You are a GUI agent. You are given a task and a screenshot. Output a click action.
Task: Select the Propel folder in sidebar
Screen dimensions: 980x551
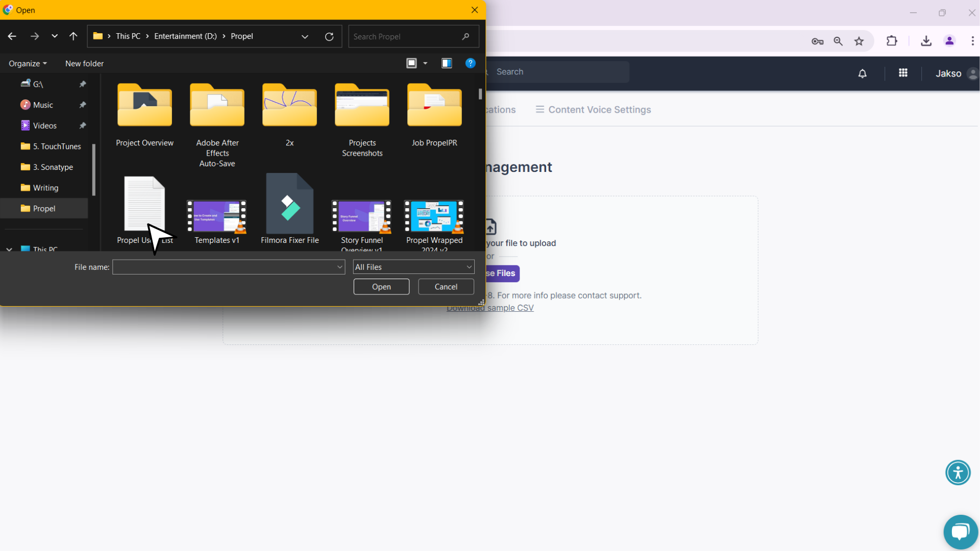pos(45,209)
